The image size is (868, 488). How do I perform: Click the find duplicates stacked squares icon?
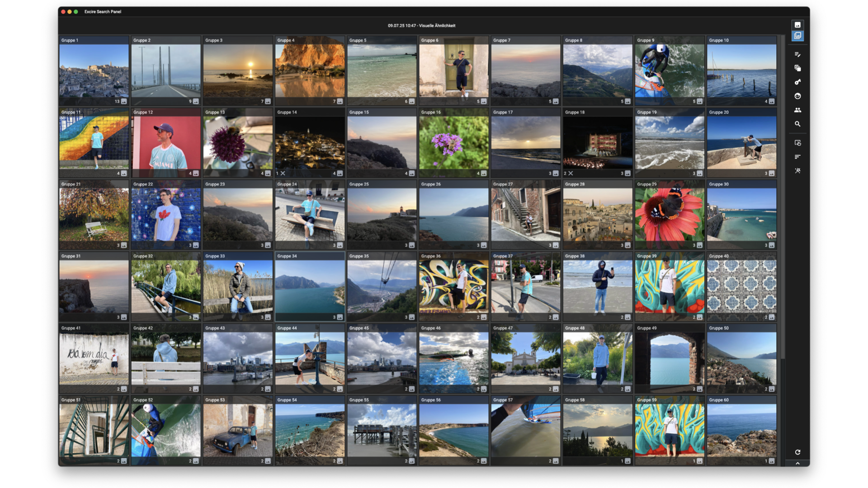tap(797, 68)
